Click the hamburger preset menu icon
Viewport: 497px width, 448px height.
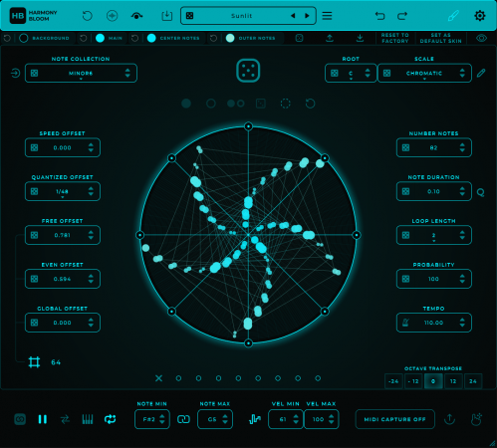pyautogui.click(x=327, y=16)
